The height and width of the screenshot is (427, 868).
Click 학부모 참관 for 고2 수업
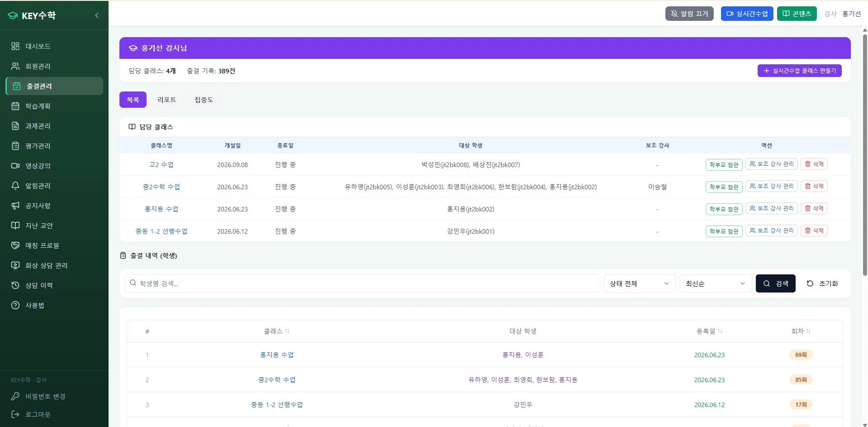click(724, 165)
